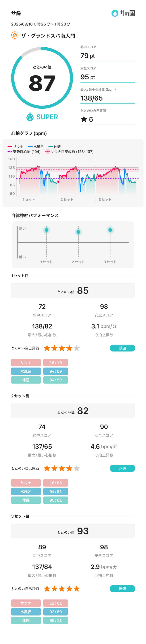Select the gray fifth star in 1セット目
The height and width of the screenshot is (644, 146).
77,348
